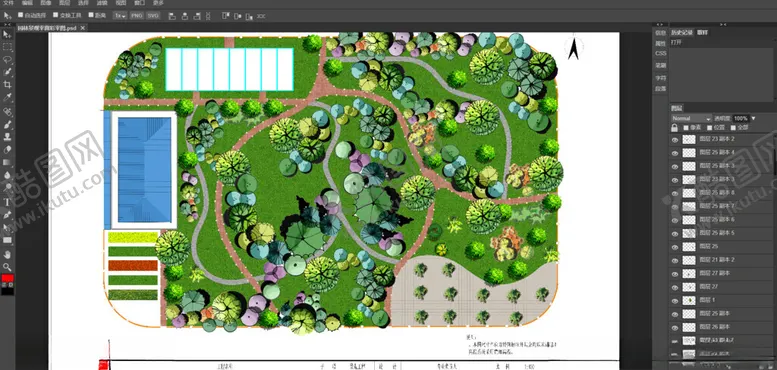Select the Rectangular Marquee tool

pos(7,47)
